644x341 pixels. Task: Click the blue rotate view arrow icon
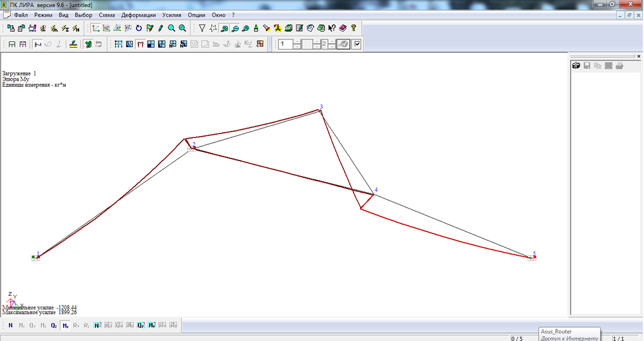pos(139,28)
